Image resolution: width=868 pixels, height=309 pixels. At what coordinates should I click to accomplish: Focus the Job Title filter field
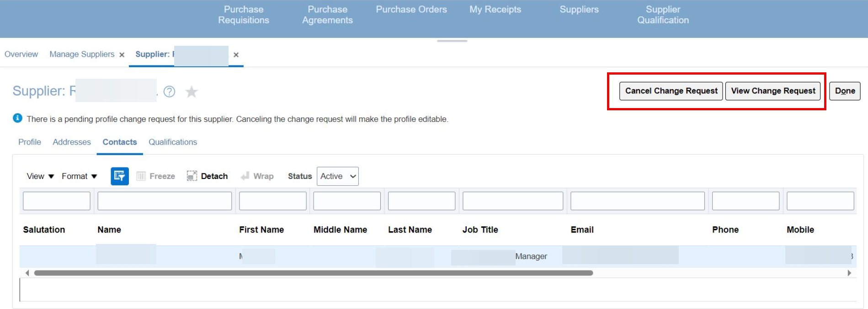(x=513, y=201)
